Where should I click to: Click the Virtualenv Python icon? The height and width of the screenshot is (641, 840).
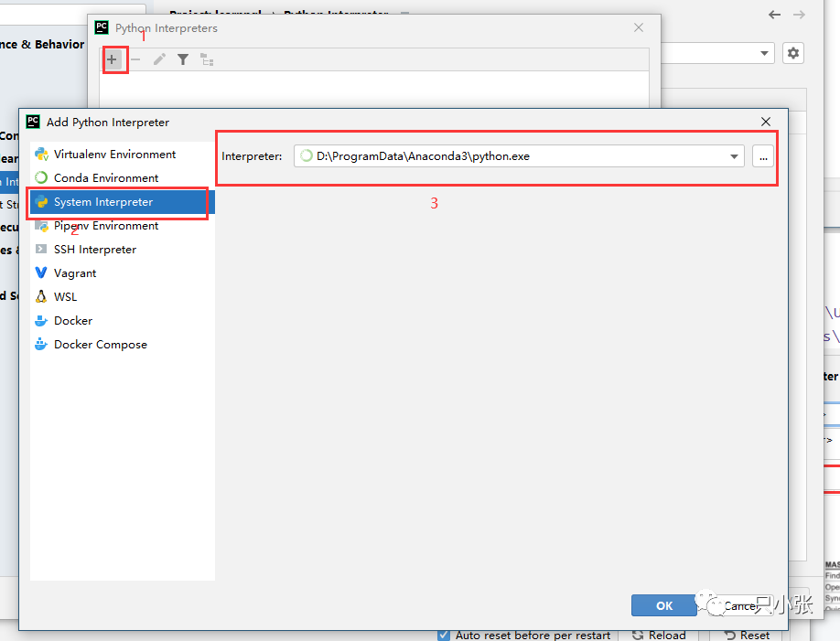click(x=41, y=155)
